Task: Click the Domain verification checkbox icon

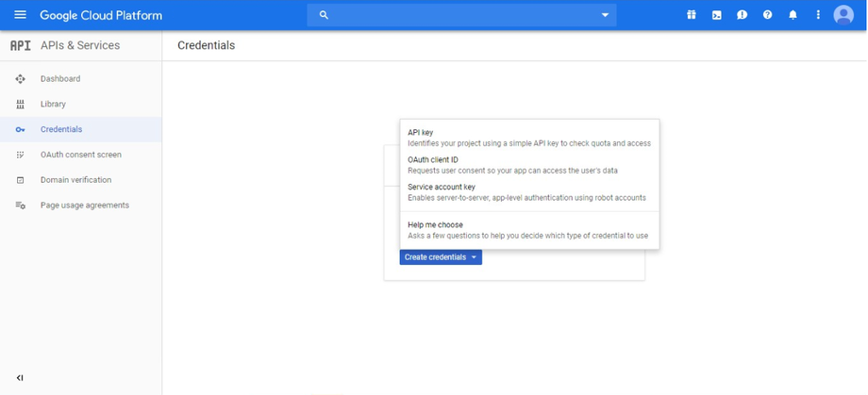Action: [21, 180]
